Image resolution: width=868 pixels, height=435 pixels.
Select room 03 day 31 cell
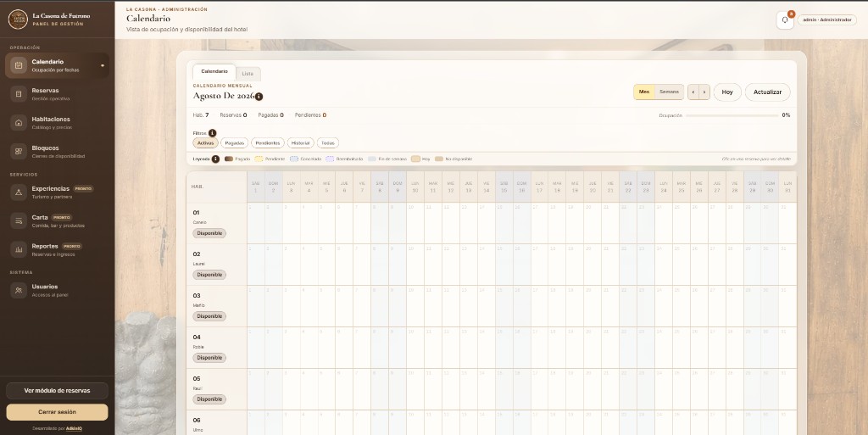(x=787, y=306)
